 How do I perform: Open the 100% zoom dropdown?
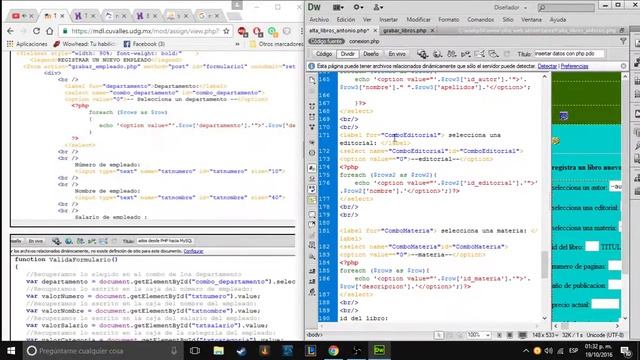478,335
